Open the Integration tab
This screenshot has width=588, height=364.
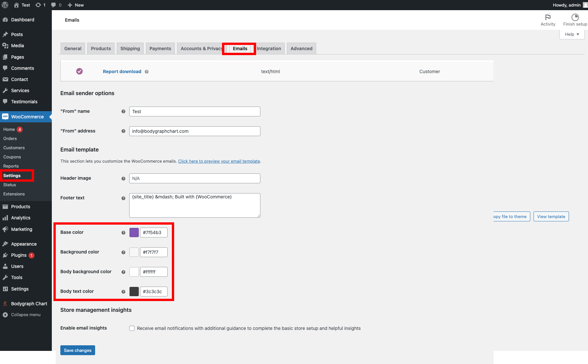(x=269, y=49)
